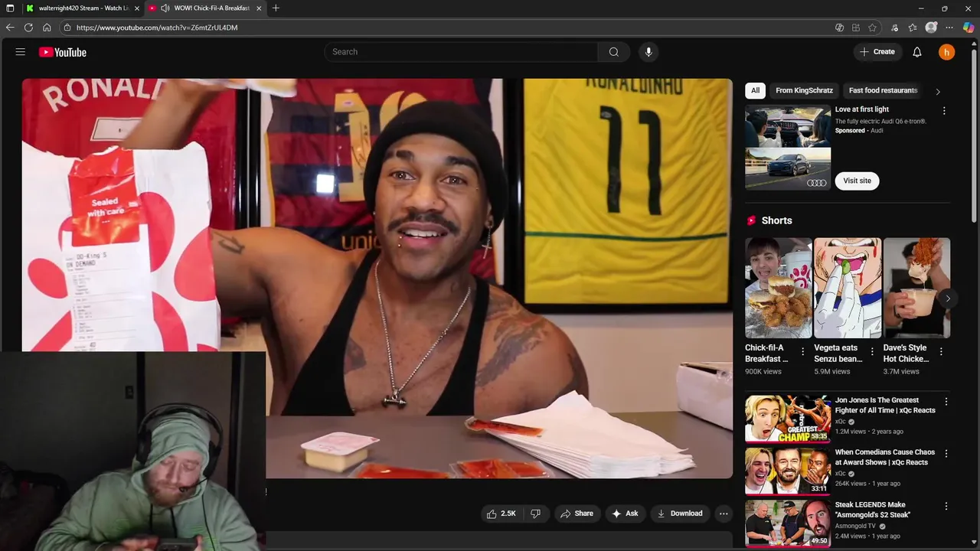Open the tab actions menu icon
The height and width of the screenshot is (551, 980).
coord(10,8)
